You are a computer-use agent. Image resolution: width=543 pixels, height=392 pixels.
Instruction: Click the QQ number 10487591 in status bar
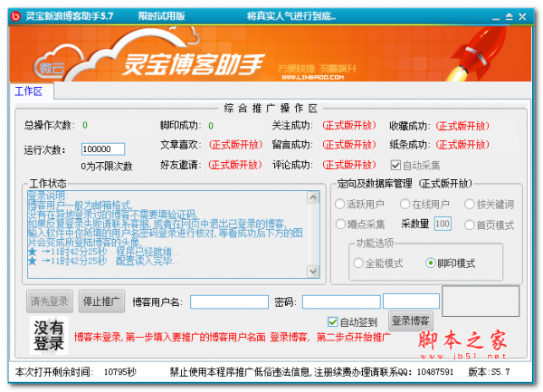[x=435, y=372]
